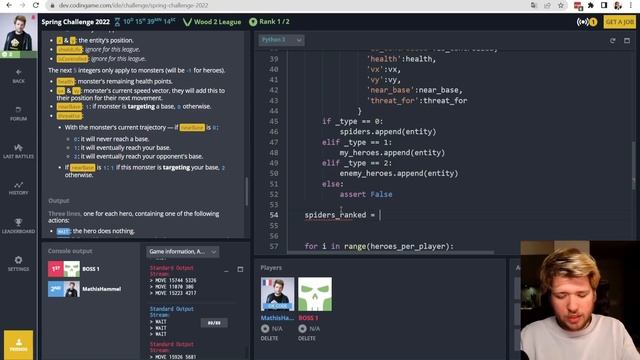The height and width of the screenshot is (360, 640).
Task: Click the MathisHammel player avatar
Action: coord(277,294)
